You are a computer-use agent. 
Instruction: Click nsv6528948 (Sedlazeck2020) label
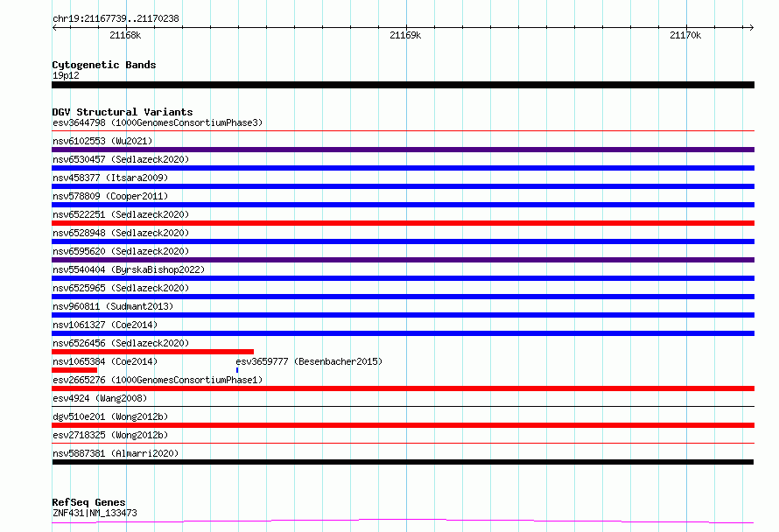[x=121, y=233]
